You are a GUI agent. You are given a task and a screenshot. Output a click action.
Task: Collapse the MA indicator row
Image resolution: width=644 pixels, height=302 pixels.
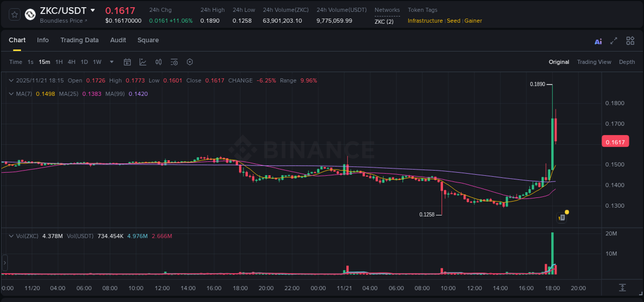[11, 93]
